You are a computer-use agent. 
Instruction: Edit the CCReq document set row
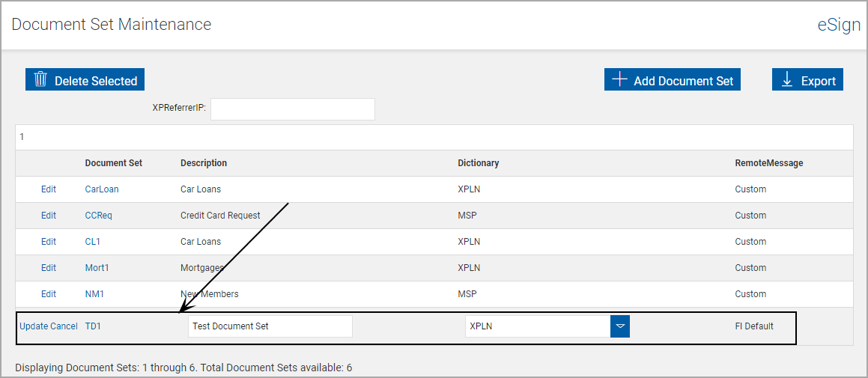coord(49,216)
